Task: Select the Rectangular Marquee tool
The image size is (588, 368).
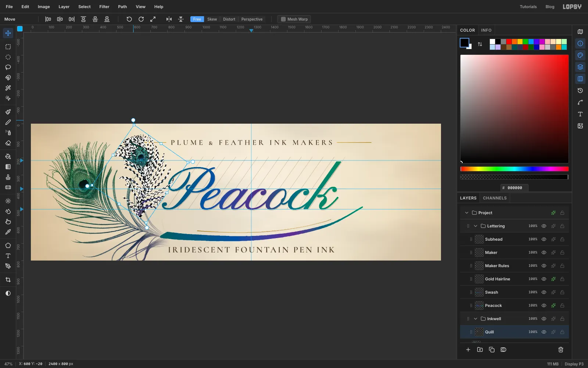Action: (x=8, y=47)
